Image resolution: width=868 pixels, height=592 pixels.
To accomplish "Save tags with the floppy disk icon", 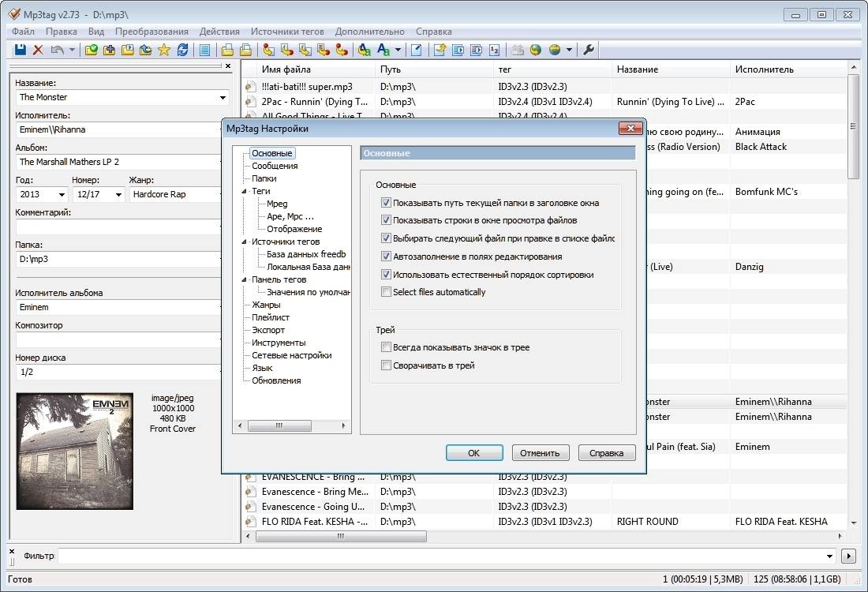I will point(20,50).
